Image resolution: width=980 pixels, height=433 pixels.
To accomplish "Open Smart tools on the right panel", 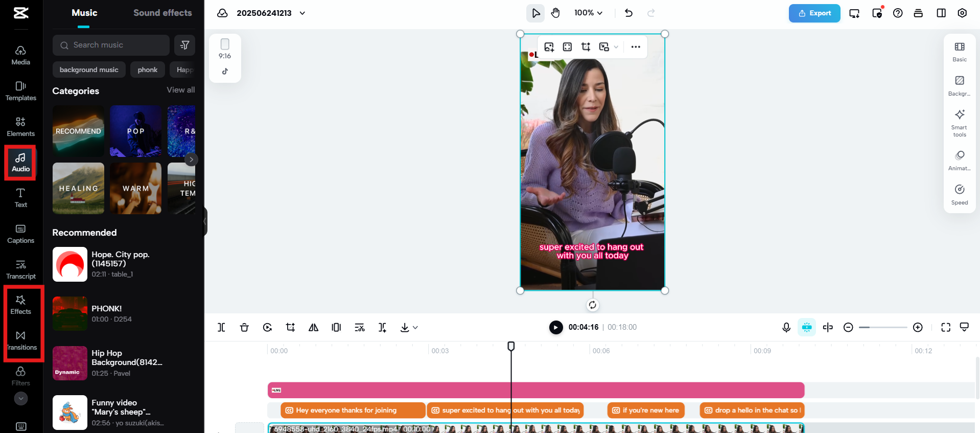I will click(x=960, y=123).
